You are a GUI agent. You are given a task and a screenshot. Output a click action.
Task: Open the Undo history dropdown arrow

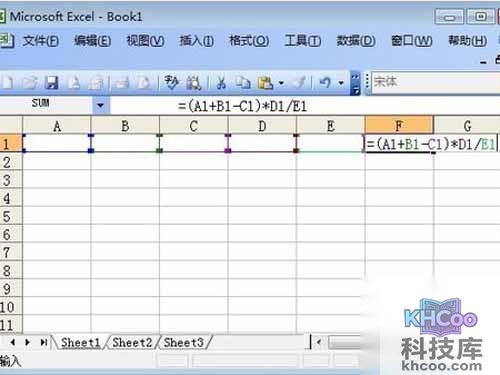click(341, 82)
